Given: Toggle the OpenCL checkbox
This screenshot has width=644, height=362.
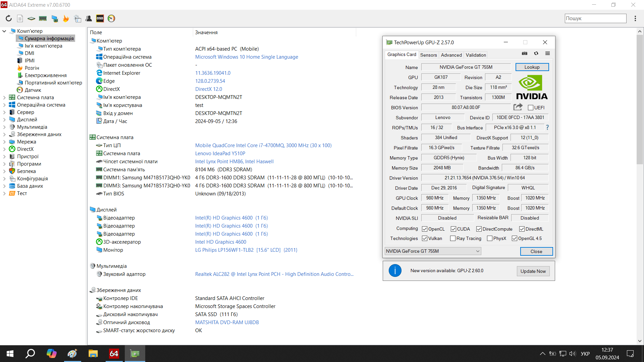Looking at the screenshot, I should pos(425,229).
